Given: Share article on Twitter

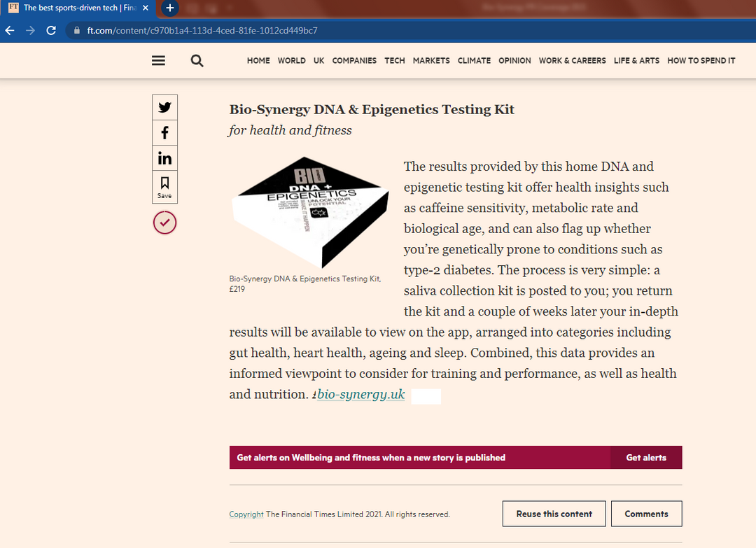Looking at the screenshot, I should click(x=165, y=108).
